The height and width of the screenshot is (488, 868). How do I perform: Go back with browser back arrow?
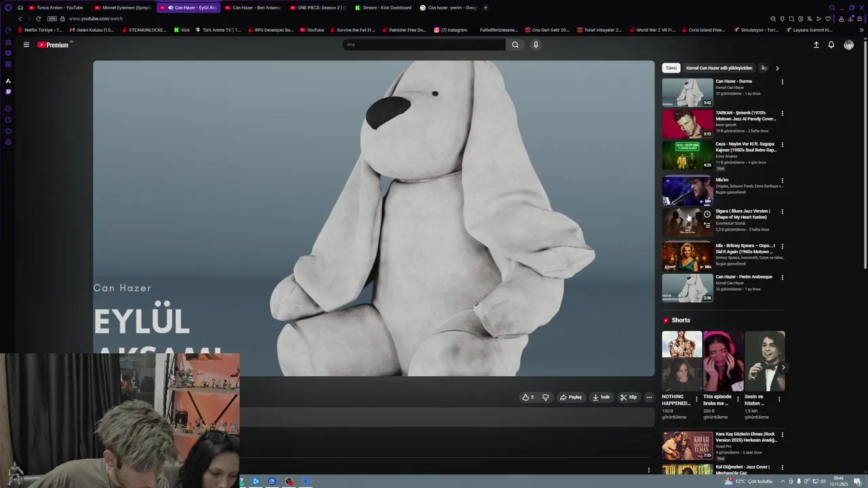pyautogui.click(x=20, y=19)
